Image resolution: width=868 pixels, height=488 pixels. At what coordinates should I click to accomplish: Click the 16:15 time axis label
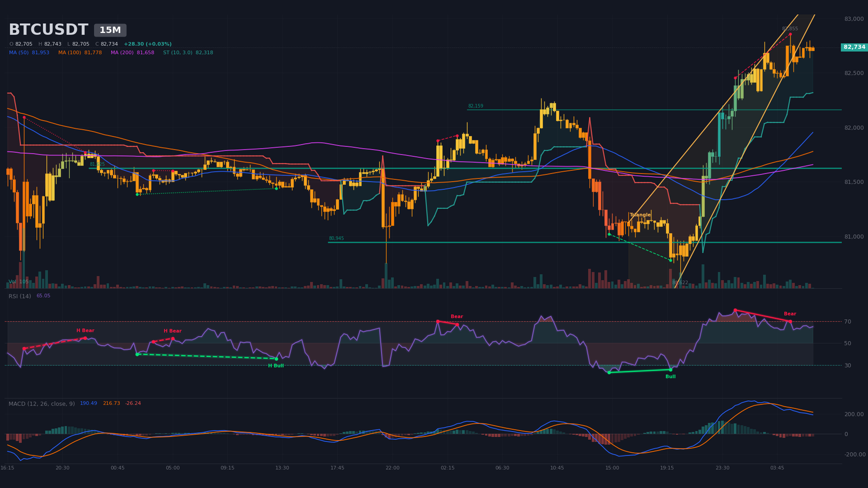point(8,468)
